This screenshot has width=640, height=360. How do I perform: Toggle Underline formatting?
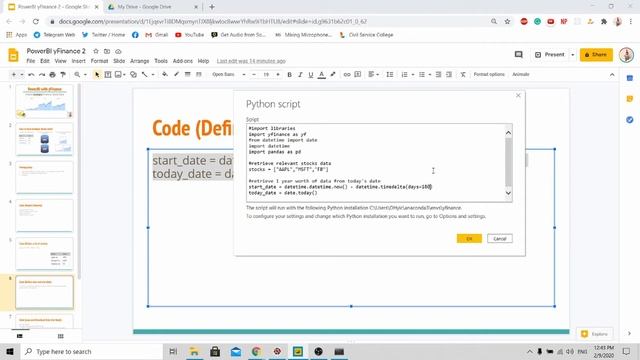(311, 75)
